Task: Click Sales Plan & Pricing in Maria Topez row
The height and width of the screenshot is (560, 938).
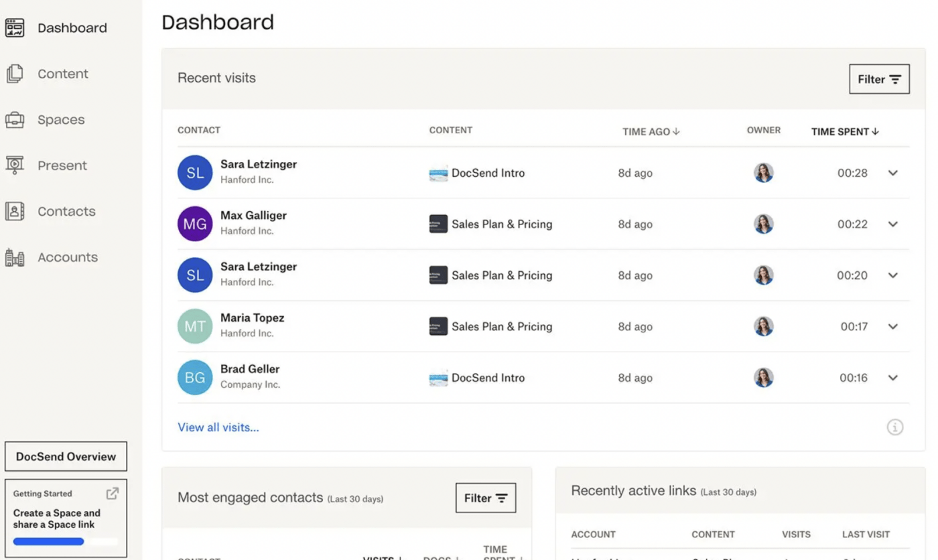Action: click(x=502, y=326)
